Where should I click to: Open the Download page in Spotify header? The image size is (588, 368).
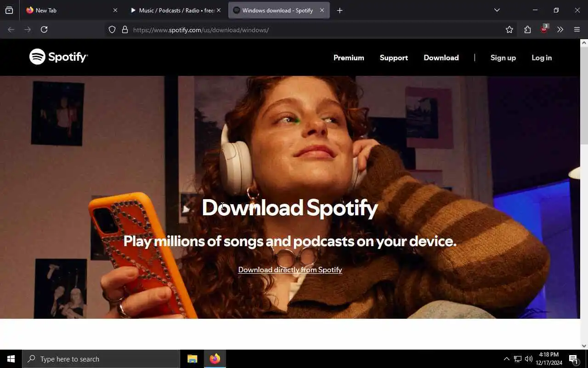(441, 57)
